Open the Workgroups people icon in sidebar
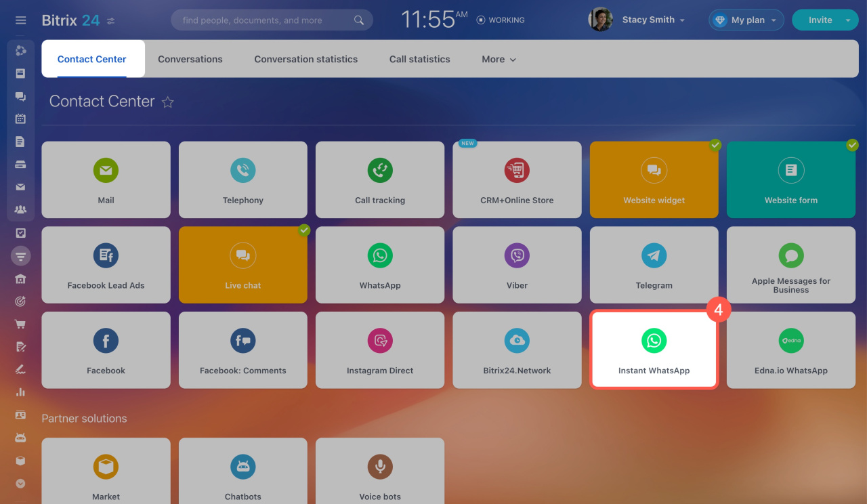Viewport: 867px width, 504px height. click(x=20, y=210)
